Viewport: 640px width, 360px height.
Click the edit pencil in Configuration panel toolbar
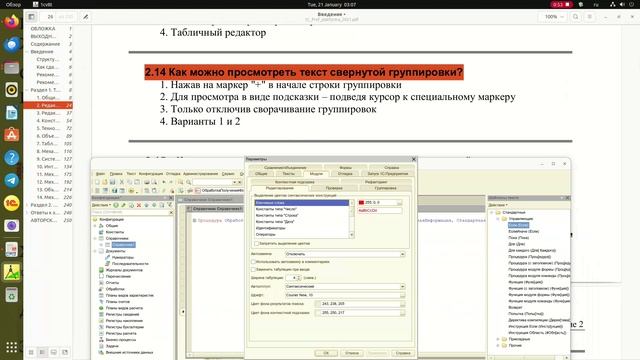[124, 205]
